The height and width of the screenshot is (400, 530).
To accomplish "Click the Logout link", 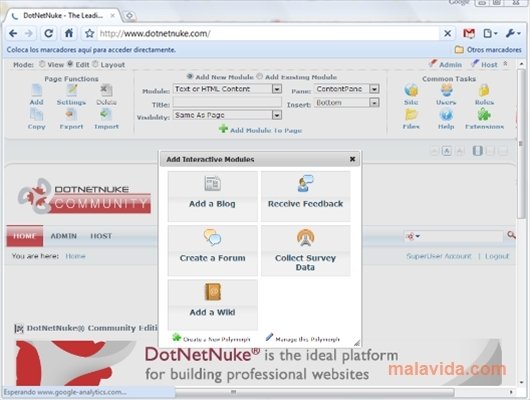I will coord(497,256).
